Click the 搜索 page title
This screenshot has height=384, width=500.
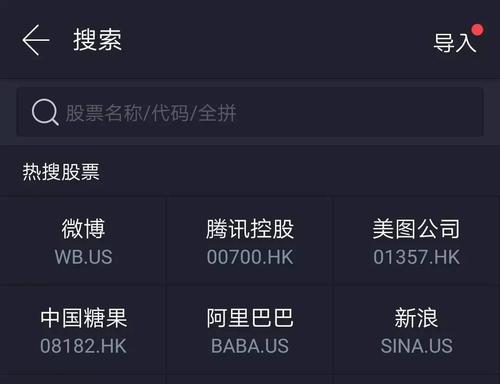click(x=97, y=40)
